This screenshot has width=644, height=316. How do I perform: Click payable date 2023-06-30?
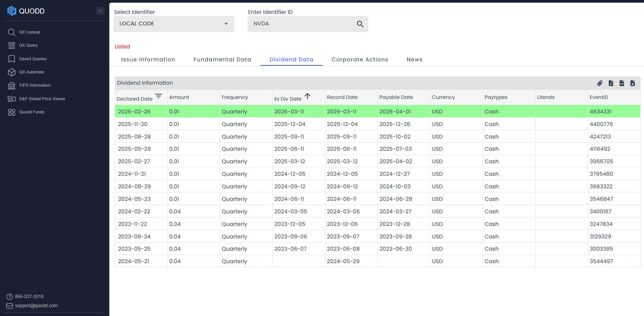(x=395, y=249)
